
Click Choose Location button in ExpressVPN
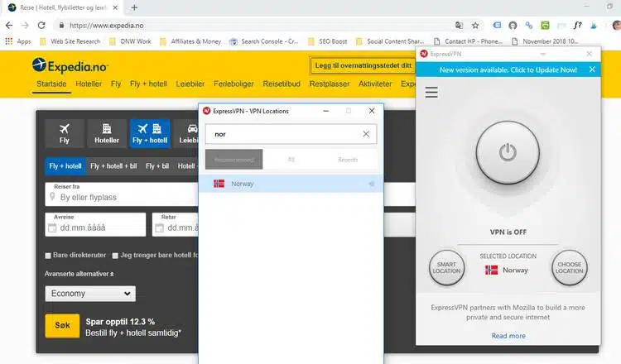coord(570,267)
